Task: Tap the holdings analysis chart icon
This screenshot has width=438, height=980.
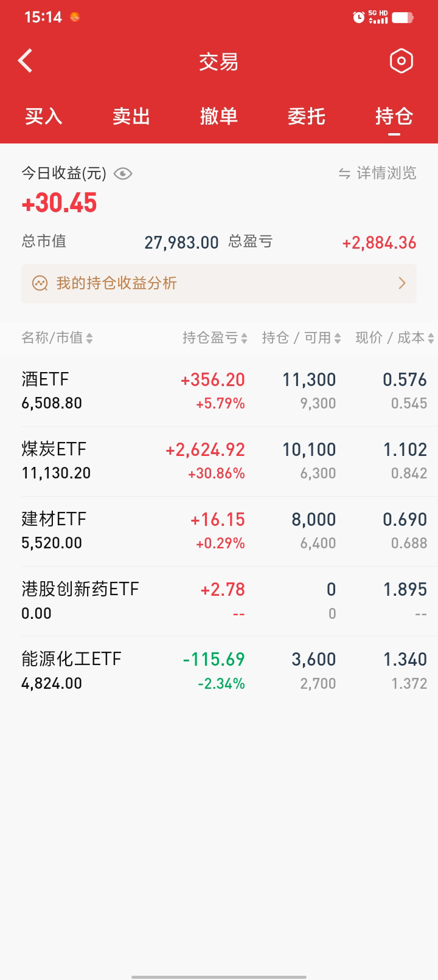Action: click(40, 283)
